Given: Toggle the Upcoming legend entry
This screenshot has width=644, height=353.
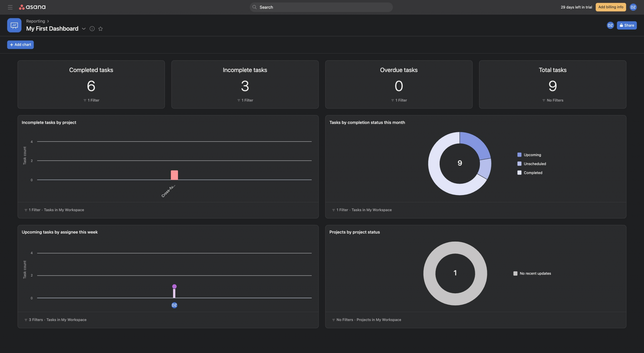Looking at the screenshot, I should point(530,154).
